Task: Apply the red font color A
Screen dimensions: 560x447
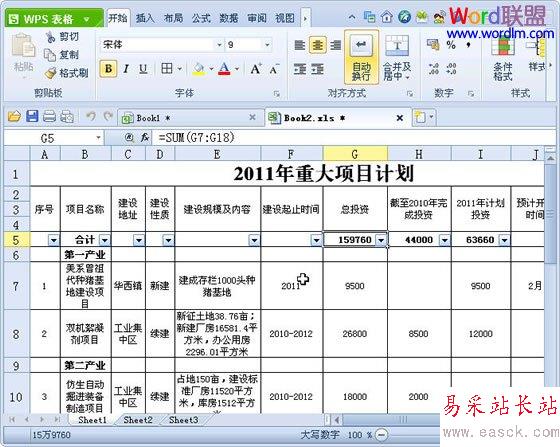Action: (x=224, y=69)
